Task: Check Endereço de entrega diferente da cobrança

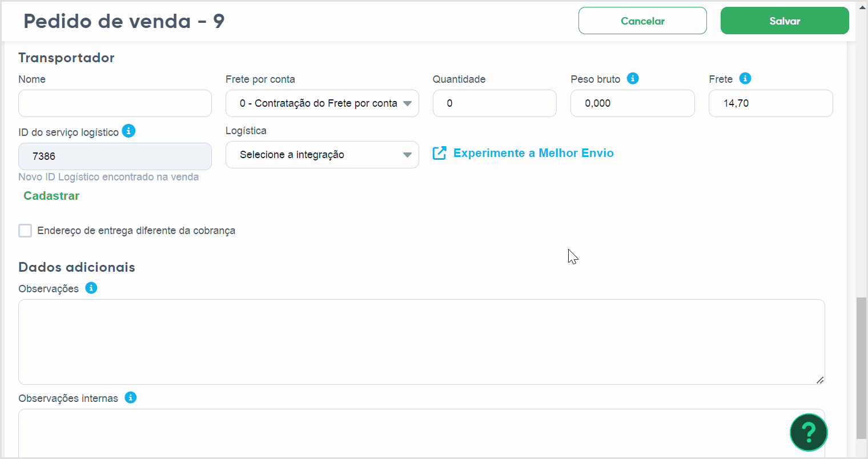Action: 25,231
